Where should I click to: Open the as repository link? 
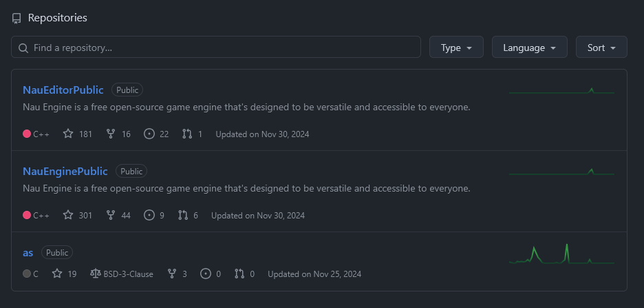(x=28, y=252)
